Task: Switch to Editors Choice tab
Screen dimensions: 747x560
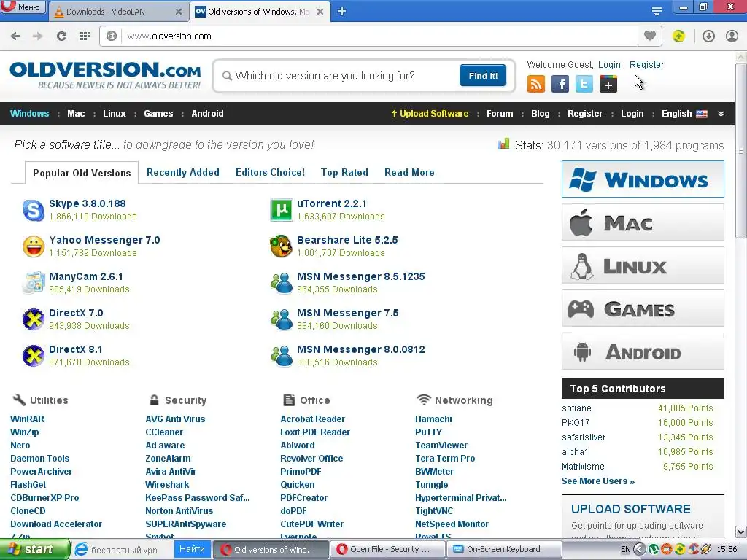Action: [x=270, y=172]
